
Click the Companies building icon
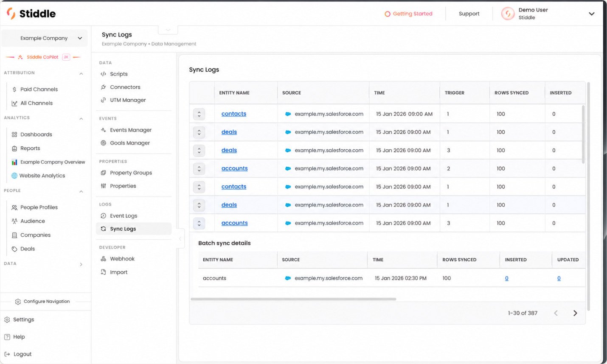14,235
